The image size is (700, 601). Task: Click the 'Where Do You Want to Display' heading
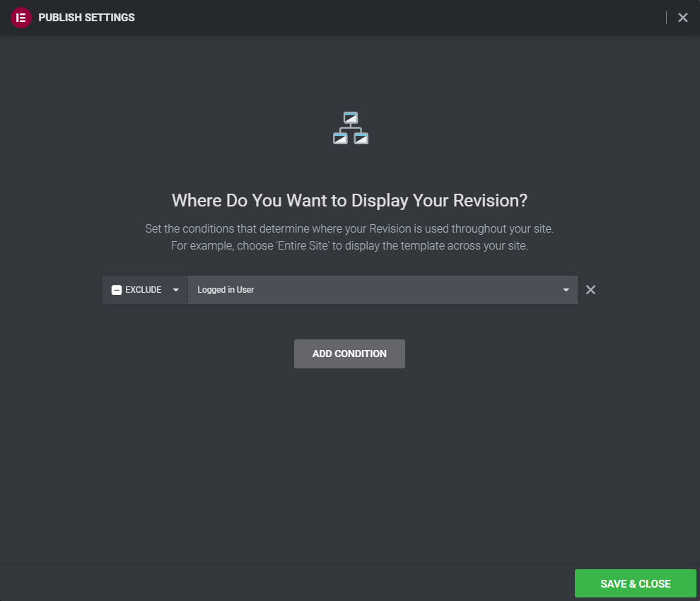click(x=349, y=201)
